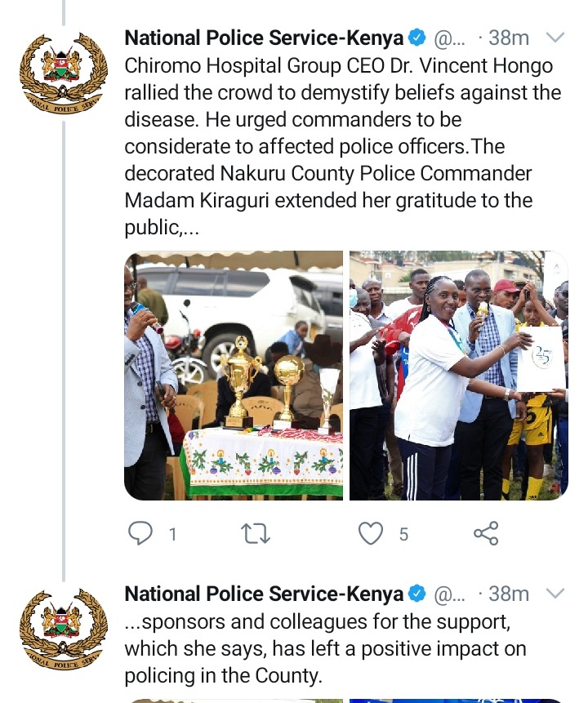Screen dimensions: 588x703
Task: Open the reply icon under first tweet
Action: tap(140, 533)
